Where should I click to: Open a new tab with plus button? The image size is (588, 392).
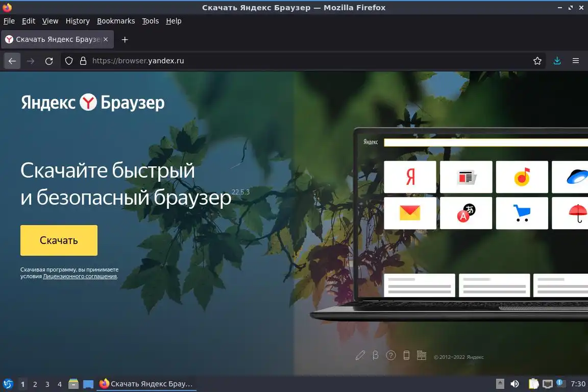tap(125, 39)
